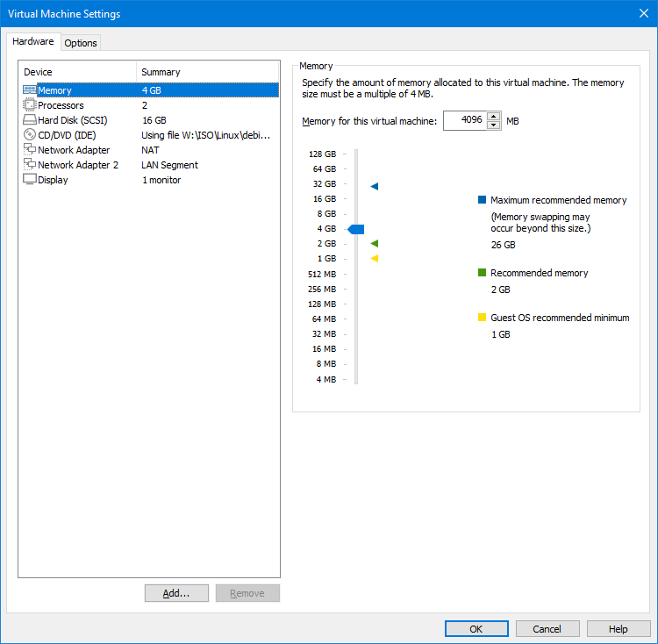Click the yellow guest OS minimum marker
Viewport: 658px width, 644px height.
click(x=374, y=258)
